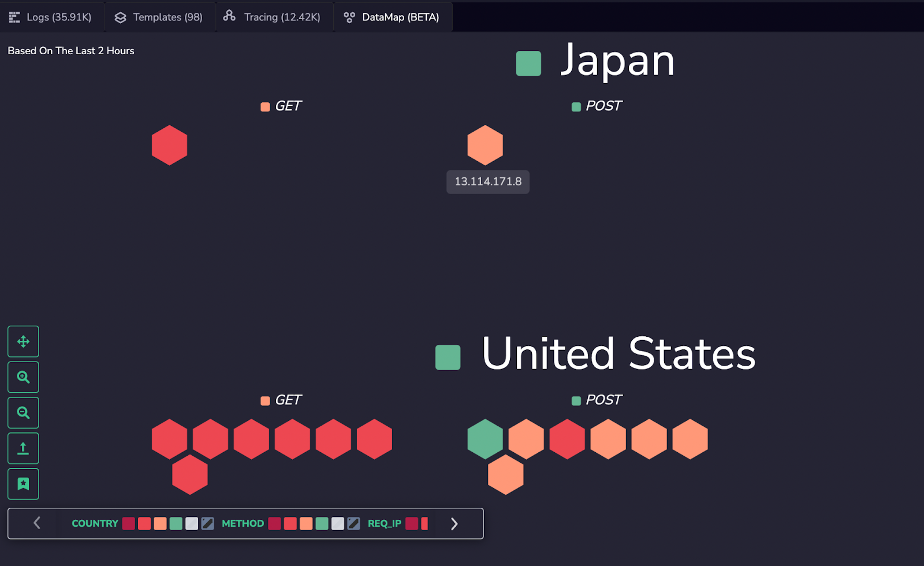The width and height of the screenshot is (924, 566).
Task: Click the orange hexagon under Japan POST
Action: pyautogui.click(x=485, y=145)
